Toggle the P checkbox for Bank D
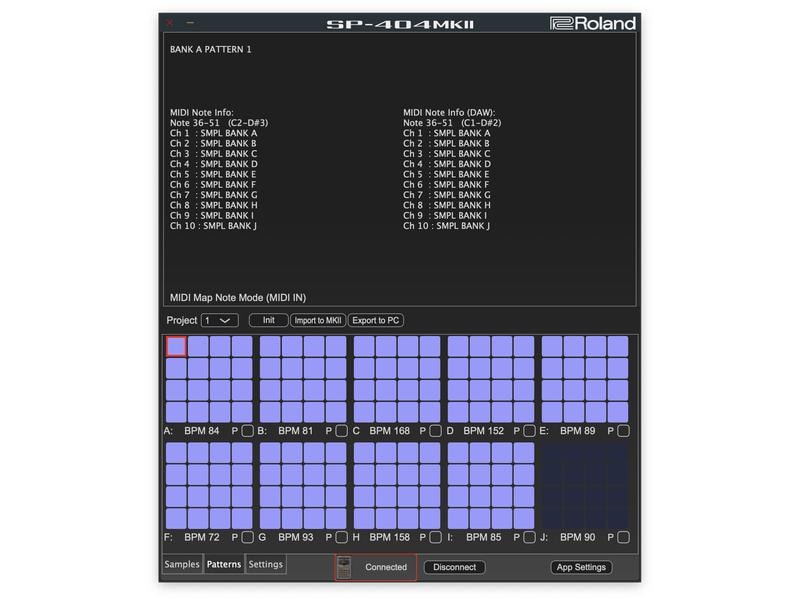 529,431
